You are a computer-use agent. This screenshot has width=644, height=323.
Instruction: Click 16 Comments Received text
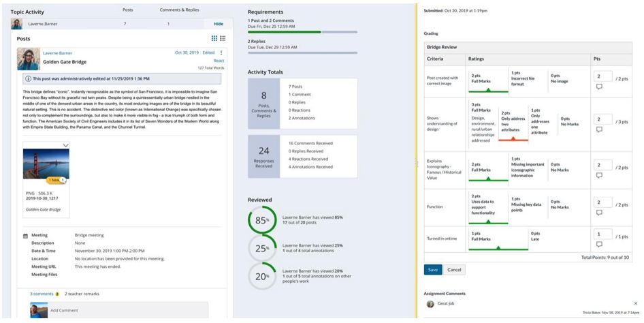[x=311, y=143]
